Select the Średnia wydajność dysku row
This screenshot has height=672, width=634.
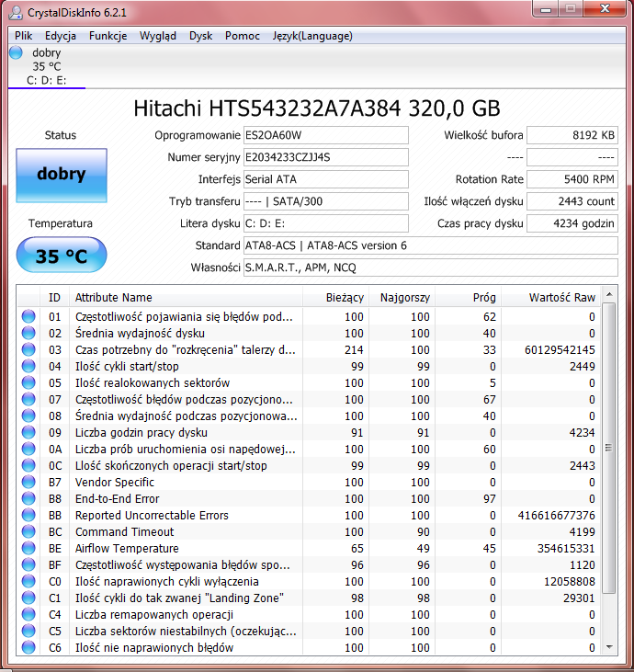coord(310,333)
